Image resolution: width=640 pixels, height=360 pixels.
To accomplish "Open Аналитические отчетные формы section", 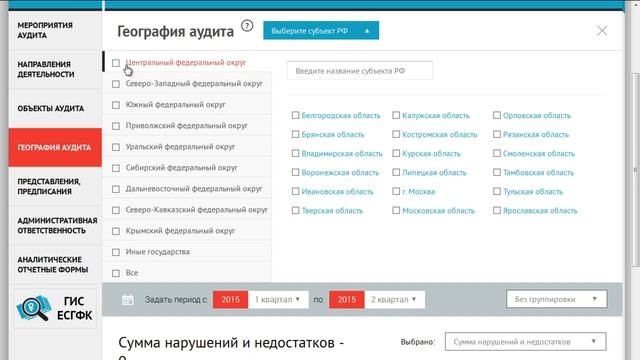I will (55, 264).
